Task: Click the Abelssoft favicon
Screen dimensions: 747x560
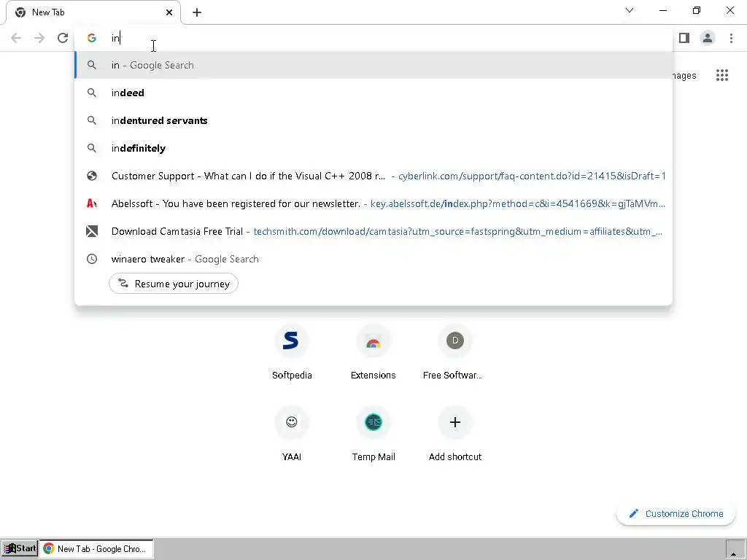Action: click(92, 203)
